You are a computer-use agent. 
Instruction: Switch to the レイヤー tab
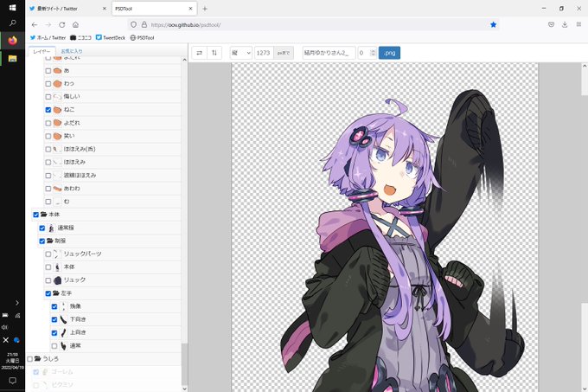click(42, 51)
